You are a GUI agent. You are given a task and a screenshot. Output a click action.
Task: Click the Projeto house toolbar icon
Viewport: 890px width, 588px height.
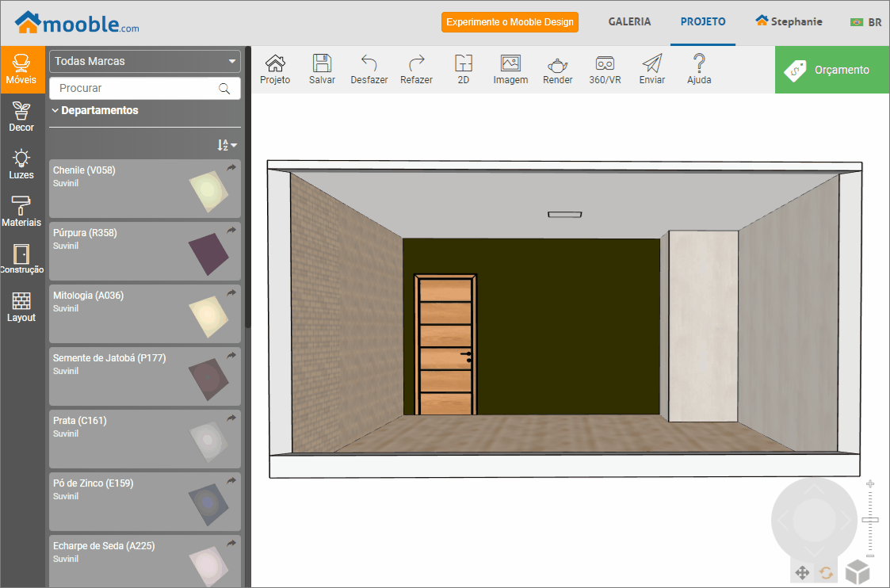tap(275, 70)
